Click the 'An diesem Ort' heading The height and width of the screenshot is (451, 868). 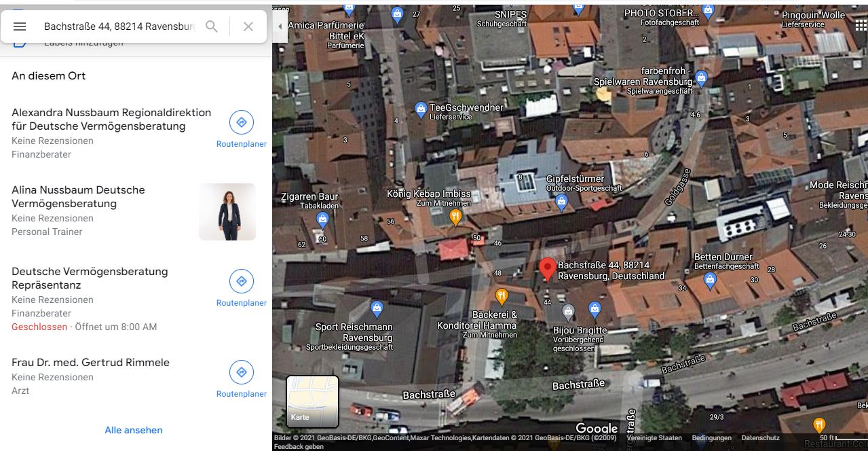click(x=49, y=76)
